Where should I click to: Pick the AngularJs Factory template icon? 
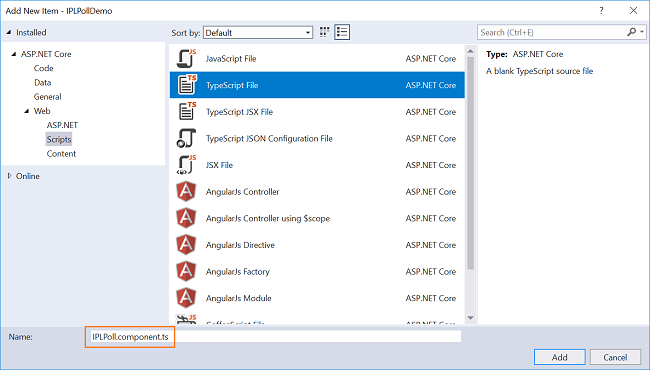coord(186,271)
